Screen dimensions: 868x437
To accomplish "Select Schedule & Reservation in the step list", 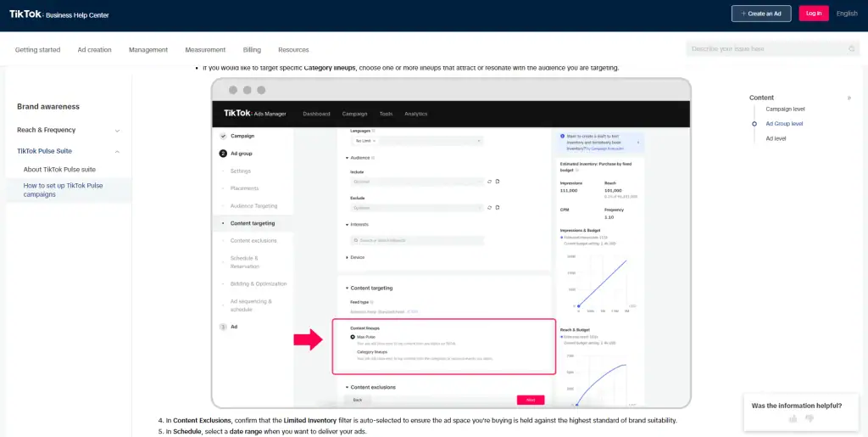I will pos(245,262).
